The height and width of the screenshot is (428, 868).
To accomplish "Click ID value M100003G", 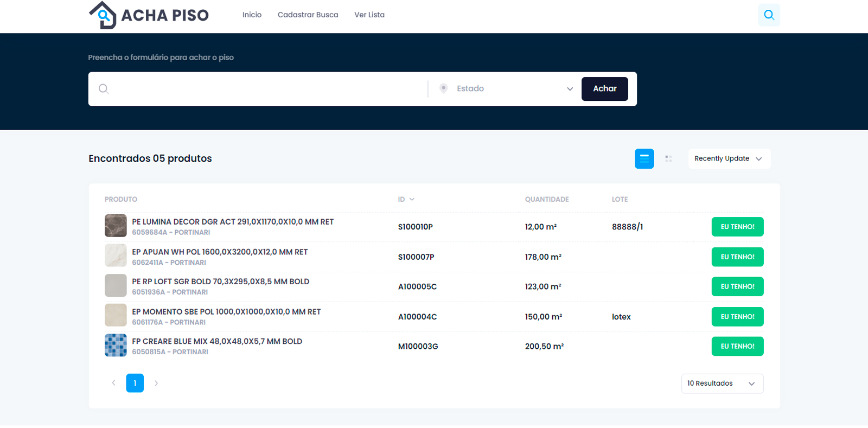I will pyautogui.click(x=418, y=346).
